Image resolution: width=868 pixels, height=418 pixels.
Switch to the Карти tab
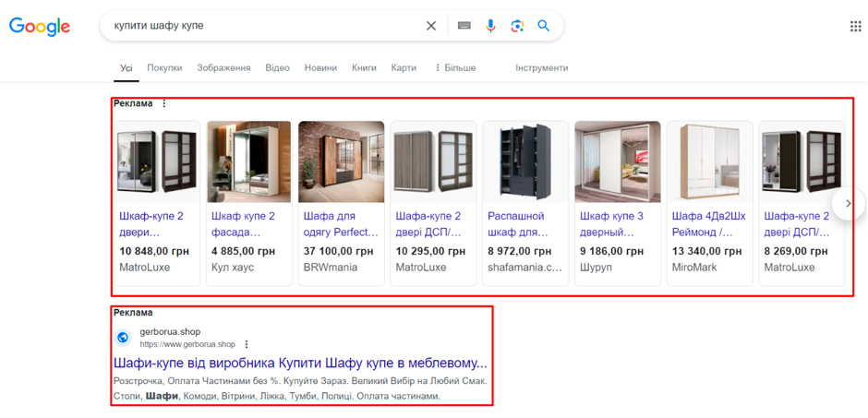click(x=404, y=68)
